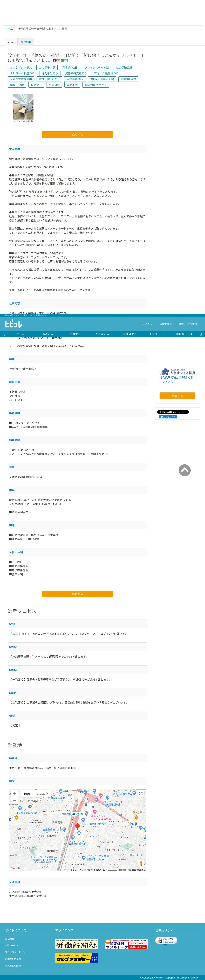
Task: Click 地図の誤りを報告する on map
Action: (136, 870)
